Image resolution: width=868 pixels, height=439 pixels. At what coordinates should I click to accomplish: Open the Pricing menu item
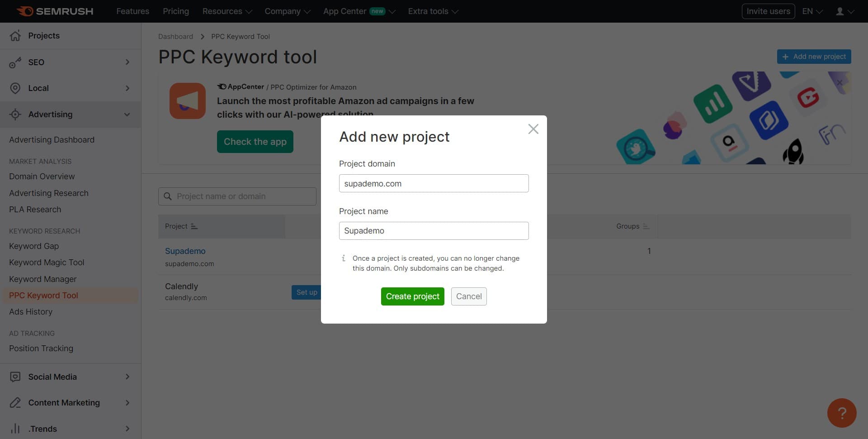[x=175, y=11]
